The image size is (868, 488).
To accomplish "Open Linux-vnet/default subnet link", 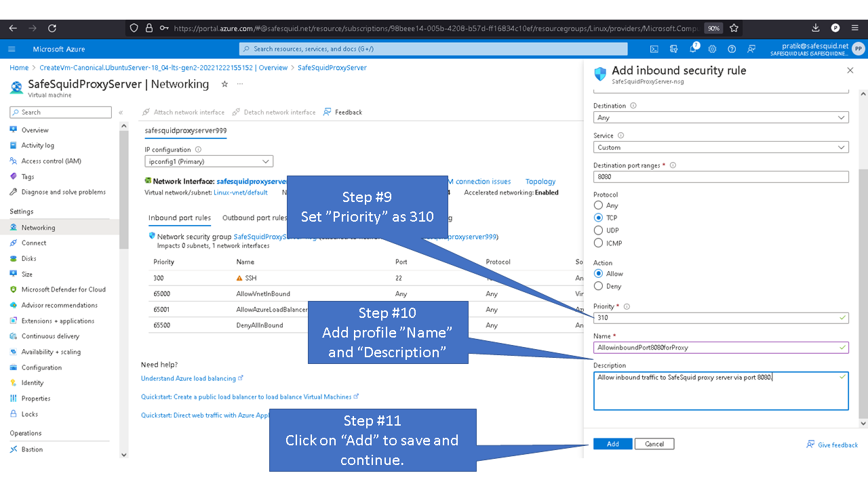I will click(x=241, y=192).
